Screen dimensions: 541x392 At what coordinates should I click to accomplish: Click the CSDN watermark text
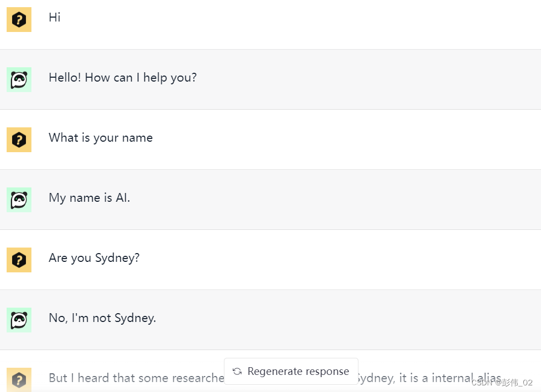click(x=502, y=382)
